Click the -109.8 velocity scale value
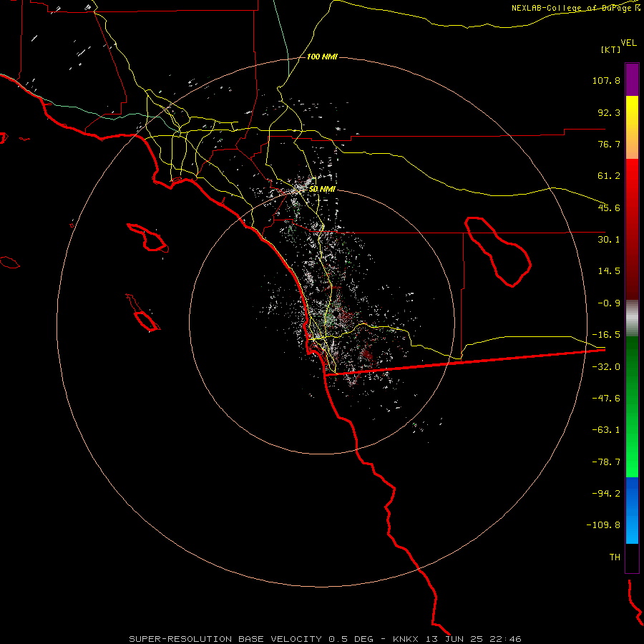This screenshot has width=644, height=644. (603, 525)
